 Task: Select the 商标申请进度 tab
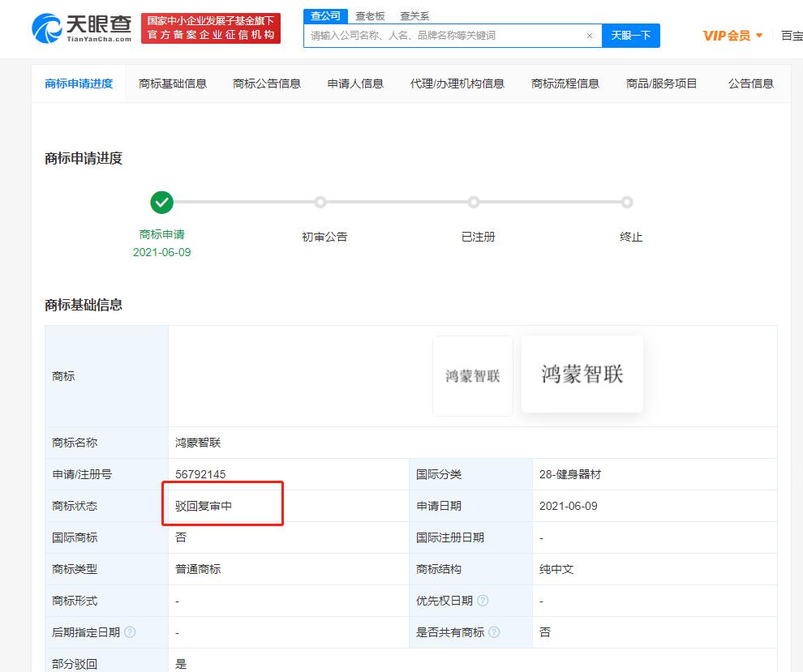coord(79,83)
